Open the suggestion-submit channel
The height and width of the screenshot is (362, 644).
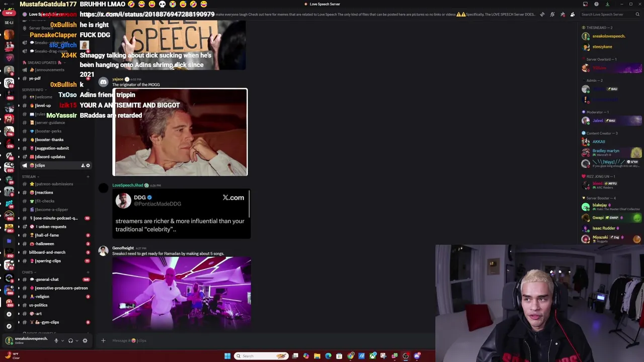click(55, 148)
